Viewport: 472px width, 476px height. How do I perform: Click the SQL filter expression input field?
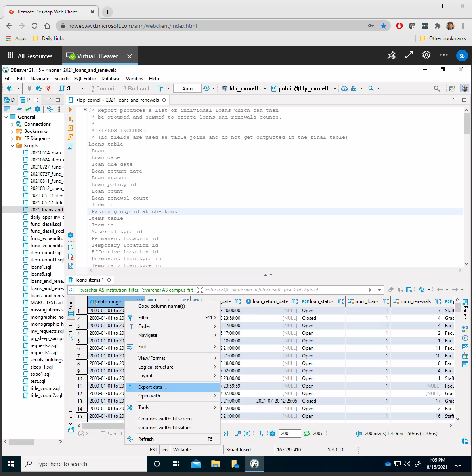click(x=286, y=290)
